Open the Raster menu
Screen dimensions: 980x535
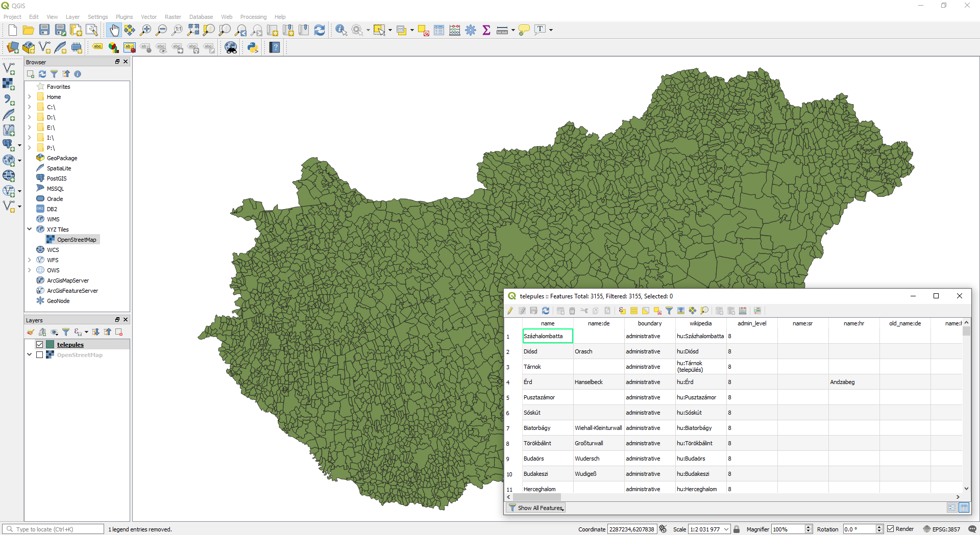tap(173, 17)
